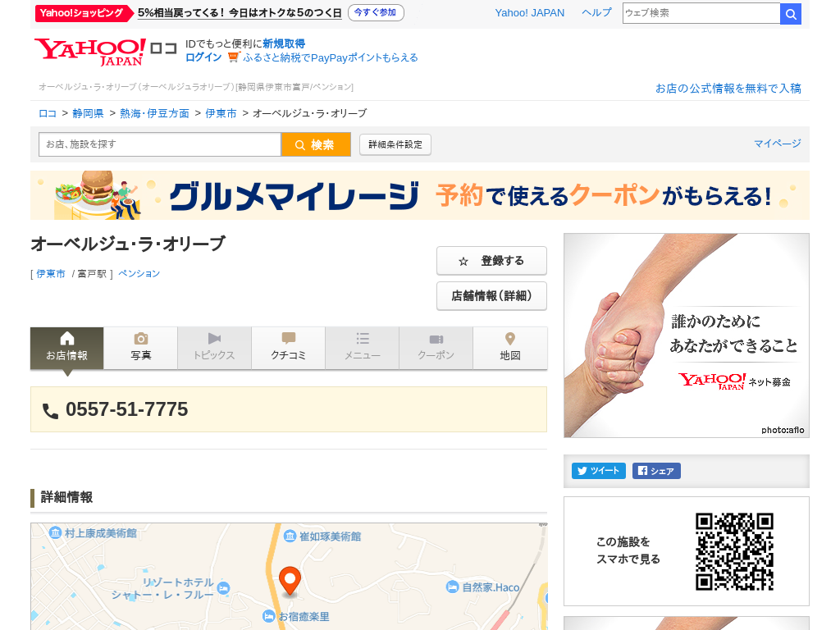The height and width of the screenshot is (630, 840).
Task: Open the グルメマイレージ banner
Action: tap(420, 195)
